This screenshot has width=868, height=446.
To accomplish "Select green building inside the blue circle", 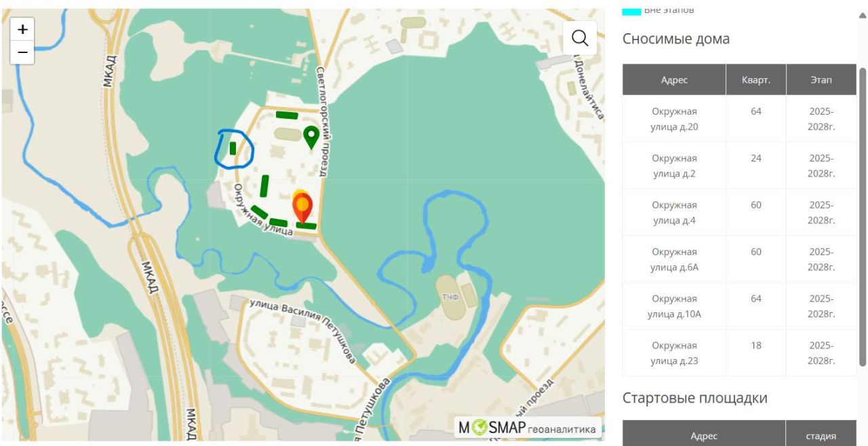I will tap(233, 148).
